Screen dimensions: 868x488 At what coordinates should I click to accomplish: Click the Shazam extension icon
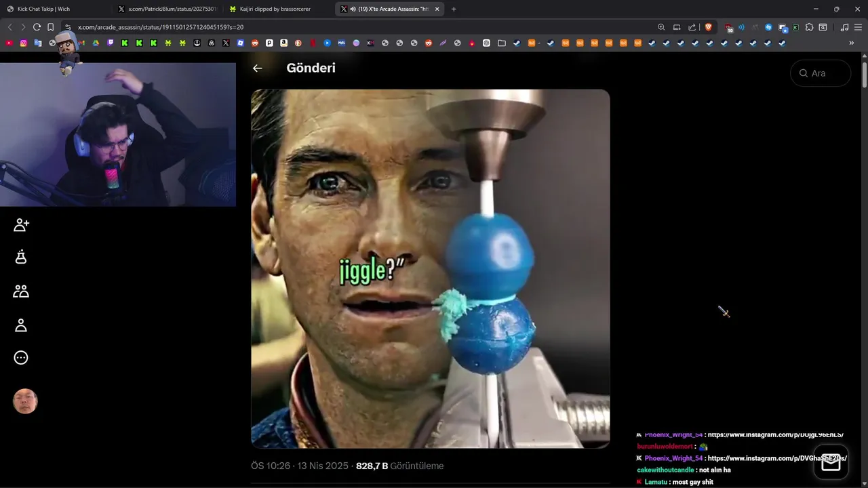pyautogui.click(x=768, y=27)
